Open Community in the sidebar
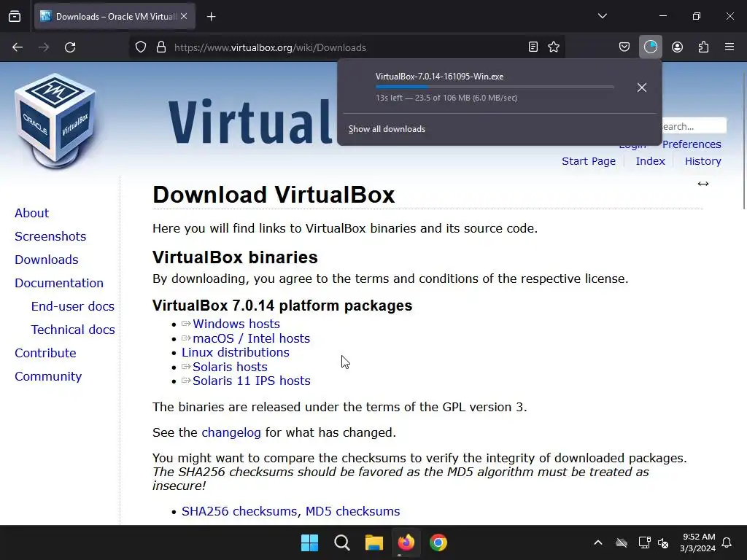The width and height of the screenshot is (747, 560). point(48,376)
